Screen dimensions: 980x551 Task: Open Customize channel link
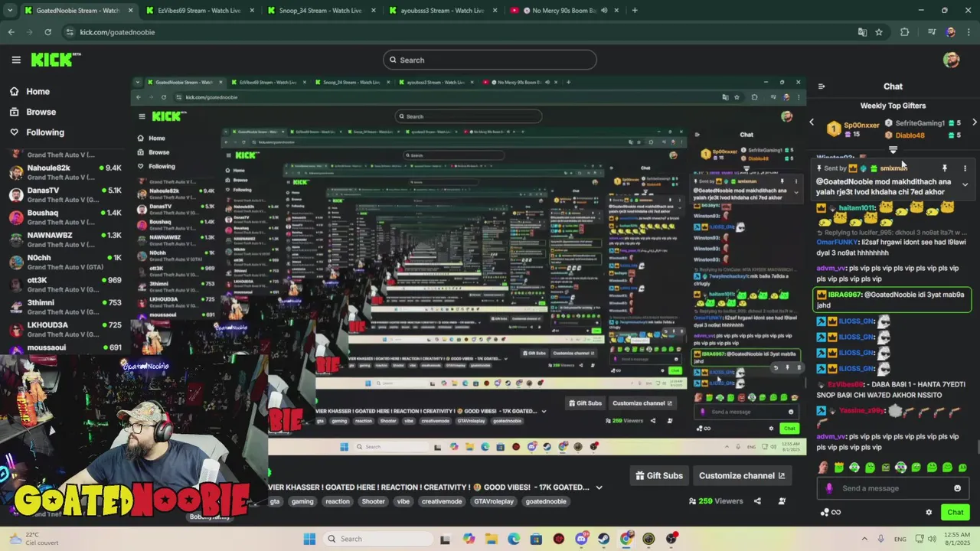click(x=742, y=476)
